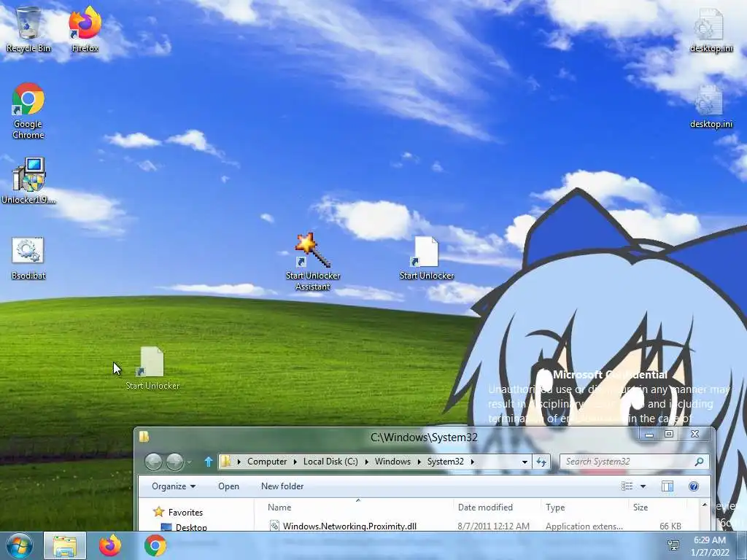Expand the arrow after Windows breadcrumb

[x=419, y=462]
